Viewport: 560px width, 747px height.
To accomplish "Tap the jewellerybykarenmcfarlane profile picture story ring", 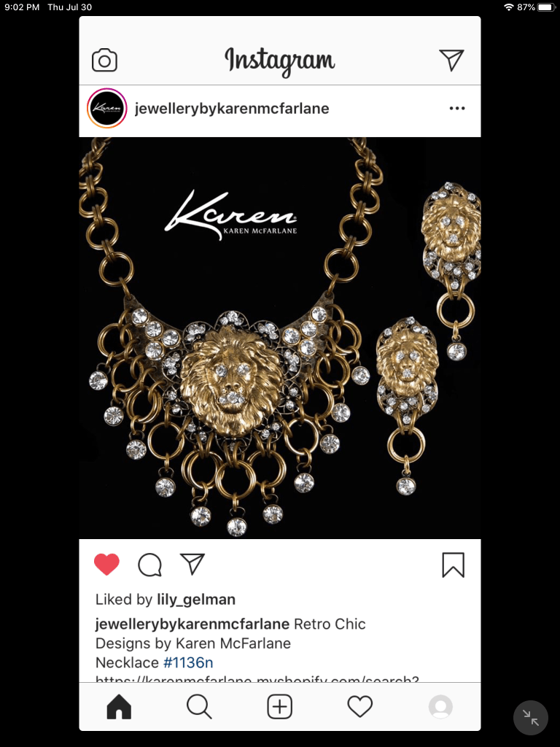I will (106, 108).
